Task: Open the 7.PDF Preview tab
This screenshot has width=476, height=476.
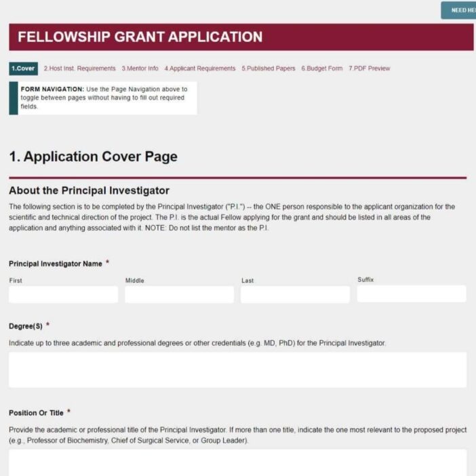Action: pos(369,68)
